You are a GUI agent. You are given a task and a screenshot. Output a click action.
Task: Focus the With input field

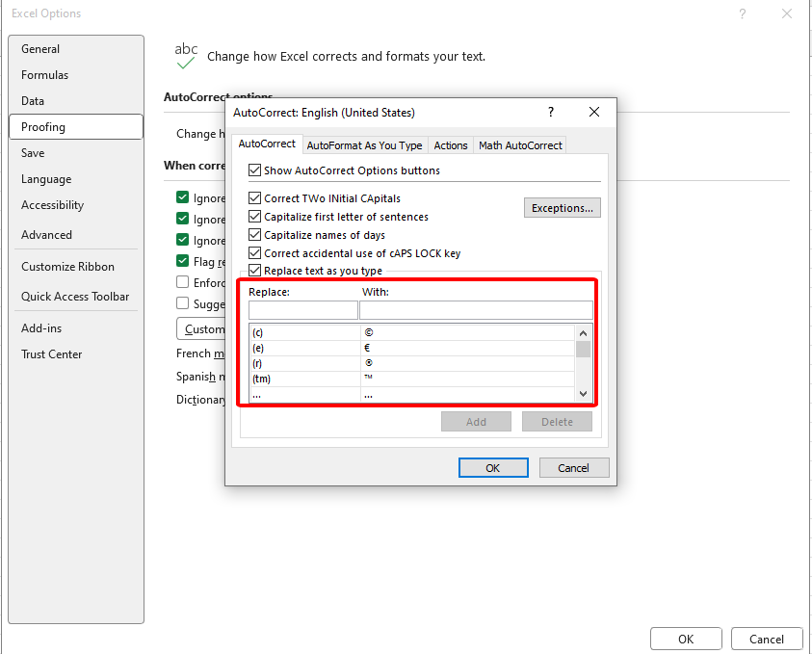(476, 310)
